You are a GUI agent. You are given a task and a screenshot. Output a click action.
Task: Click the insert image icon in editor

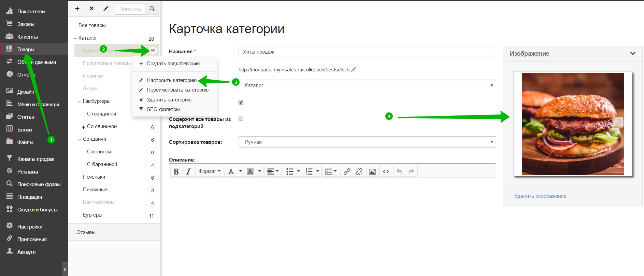pos(372,171)
